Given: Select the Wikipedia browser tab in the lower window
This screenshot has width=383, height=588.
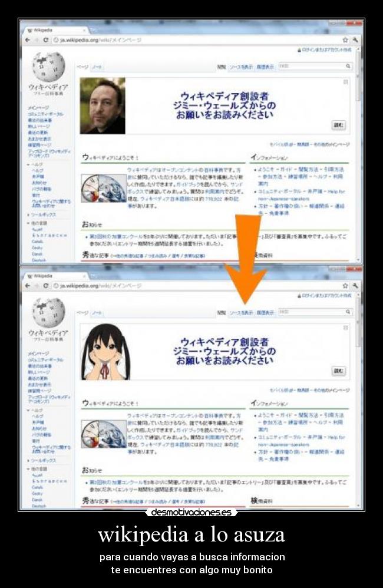Looking at the screenshot, I should pos(55,276).
